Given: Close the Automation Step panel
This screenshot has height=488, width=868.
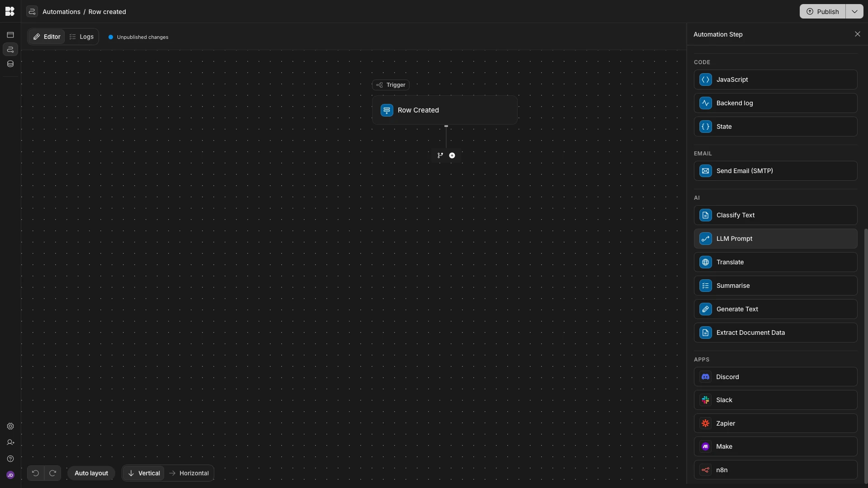Looking at the screenshot, I should point(857,34).
